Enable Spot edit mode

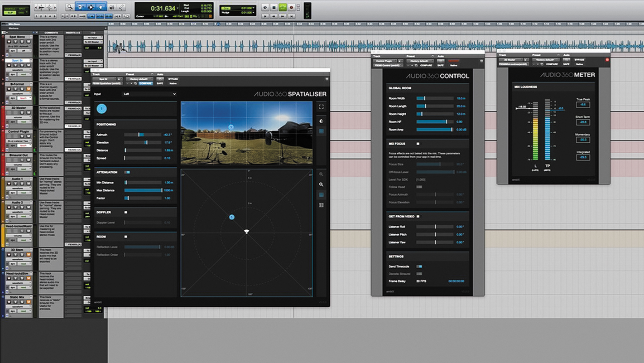(22, 8)
